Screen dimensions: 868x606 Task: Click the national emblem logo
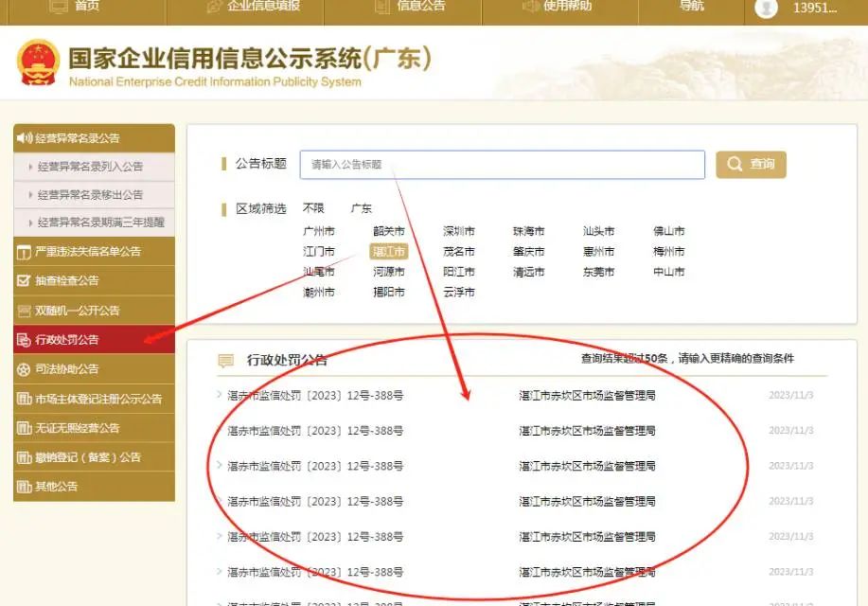38,62
